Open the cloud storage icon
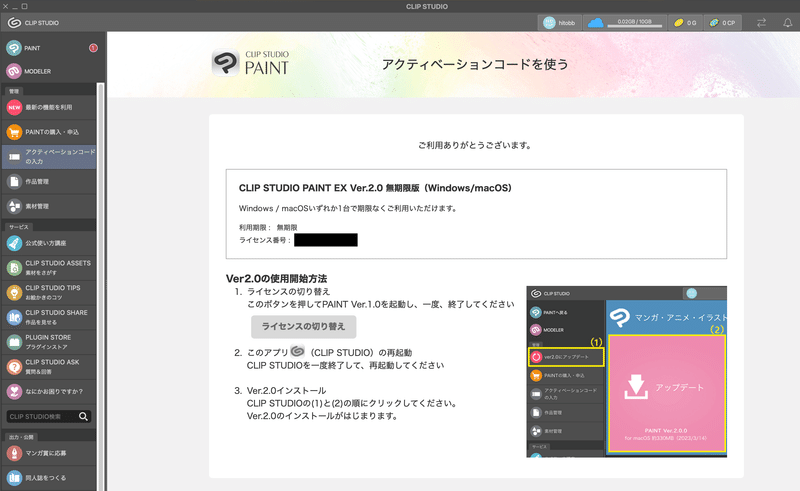The width and height of the screenshot is (800, 491). (595, 23)
